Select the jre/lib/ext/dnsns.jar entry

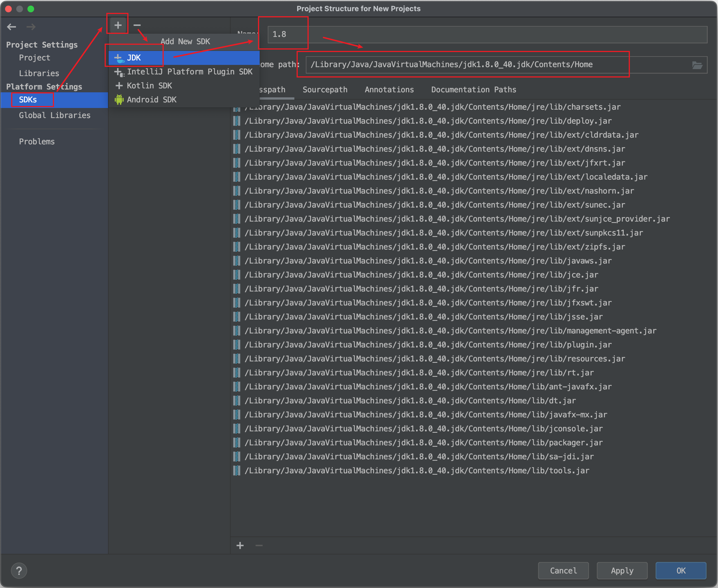click(474, 149)
